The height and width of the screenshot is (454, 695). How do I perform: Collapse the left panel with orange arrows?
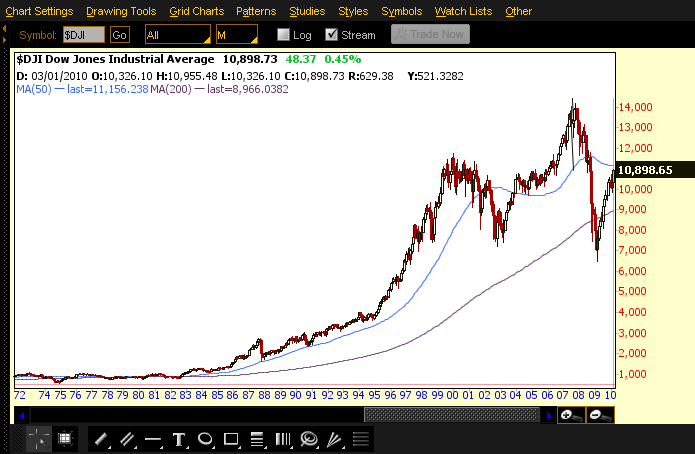(4, 35)
